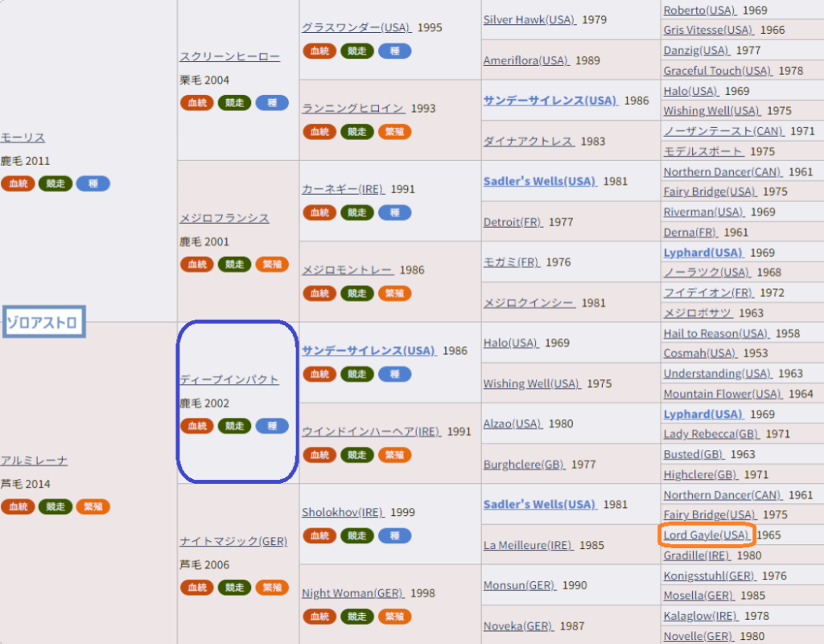Click 種 button under グラスワンダー
The image size is (824, 644).
pyautogui.click(x=394, y=51)
